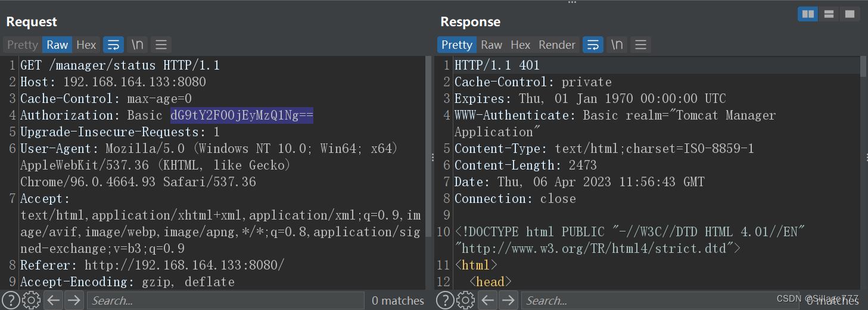Click the top panel divider dots handle
The height and width of the screenshot is (310, 868).
tap(572, 2)
